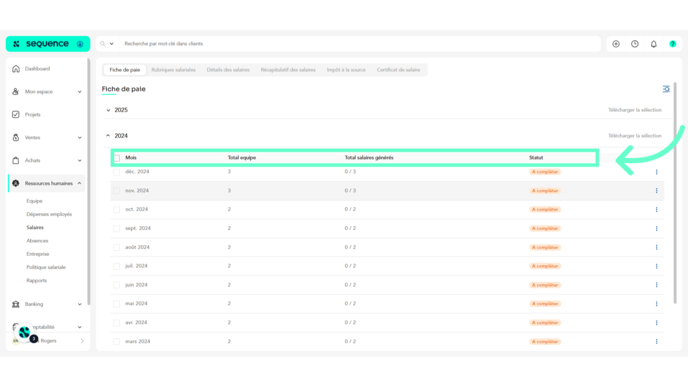Click the plus add icon in top bar
This screenshot has width=688, height=387.
pos(616,44)
